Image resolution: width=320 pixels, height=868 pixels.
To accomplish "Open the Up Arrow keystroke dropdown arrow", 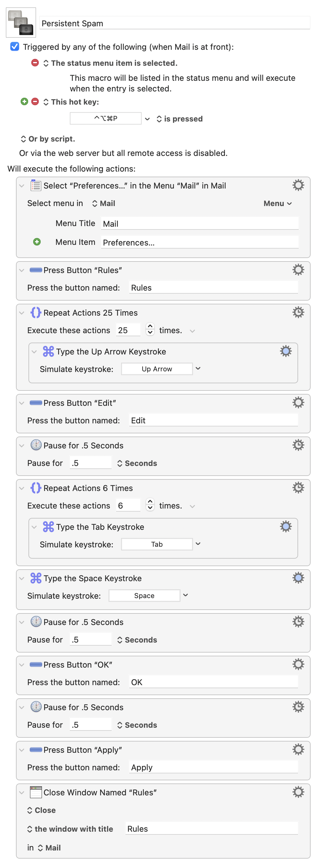I will pyautogui.click(x=198, y=368).
